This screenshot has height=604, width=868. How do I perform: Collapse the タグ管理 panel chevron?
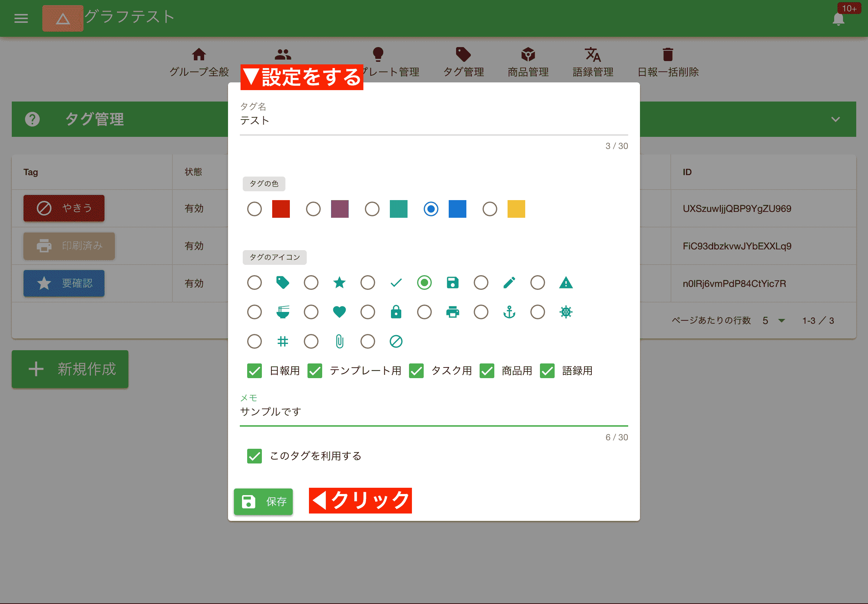point(836,119)
